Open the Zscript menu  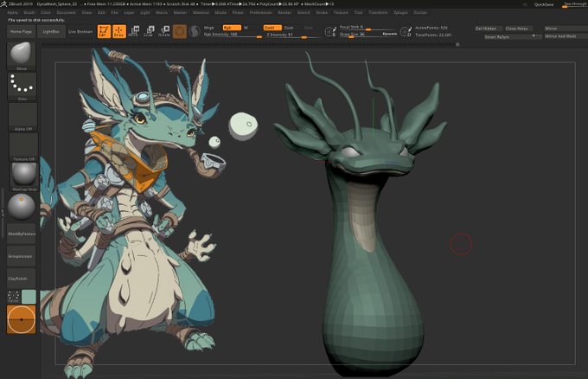(420, 13)
